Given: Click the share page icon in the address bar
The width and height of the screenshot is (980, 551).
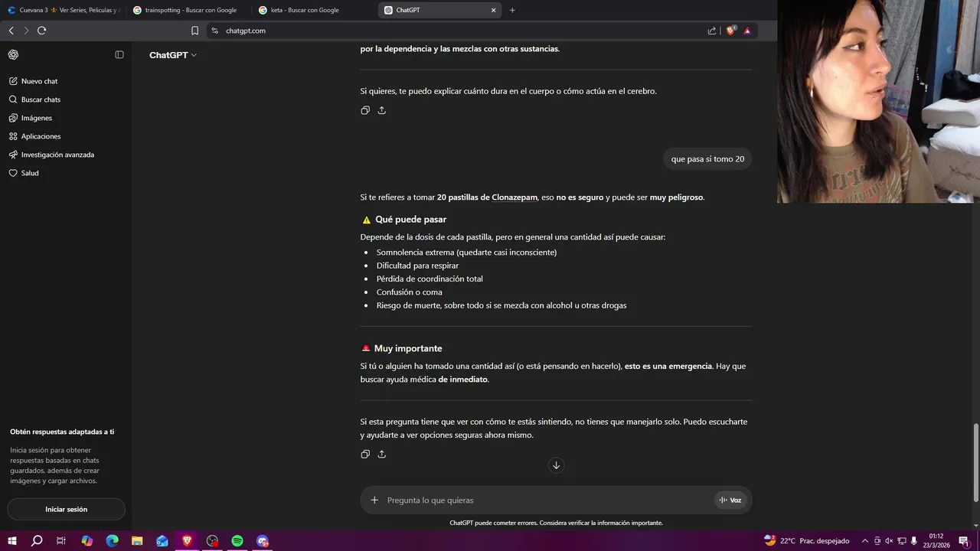Looking at the screenshot, I should [x=712, y=31].
